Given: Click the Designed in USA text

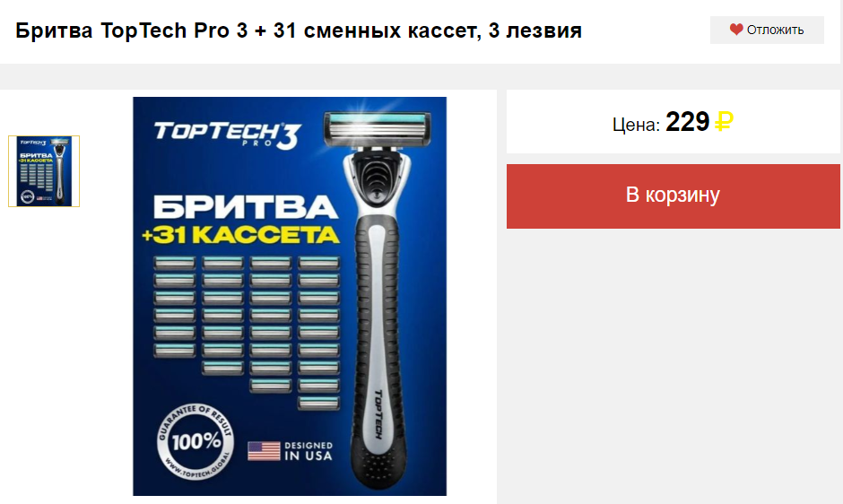Looking at the screenshot, I should tap(309, 451).
